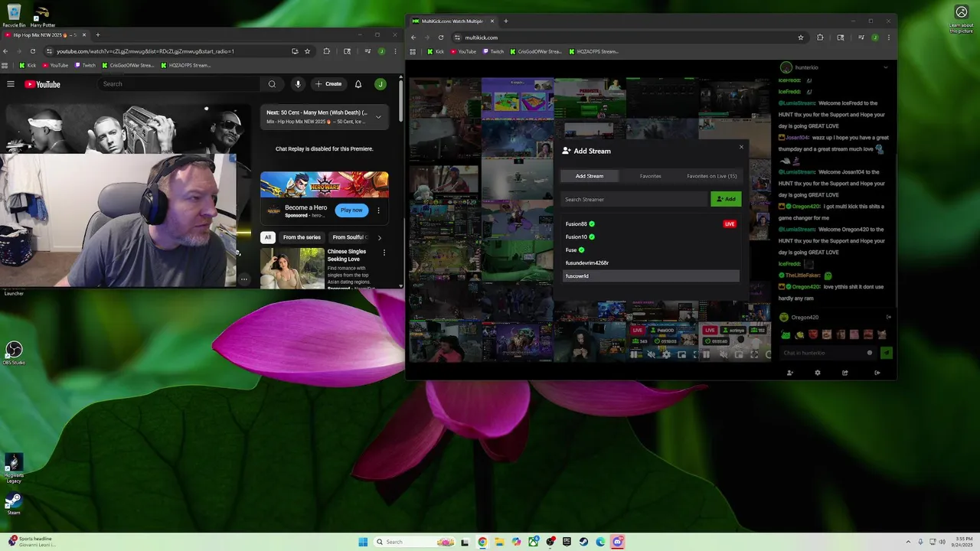Select From the series filter chip

[302, 237]
